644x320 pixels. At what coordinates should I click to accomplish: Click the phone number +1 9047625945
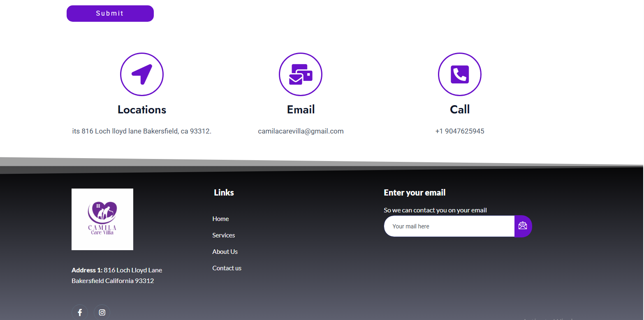point(460,131)
